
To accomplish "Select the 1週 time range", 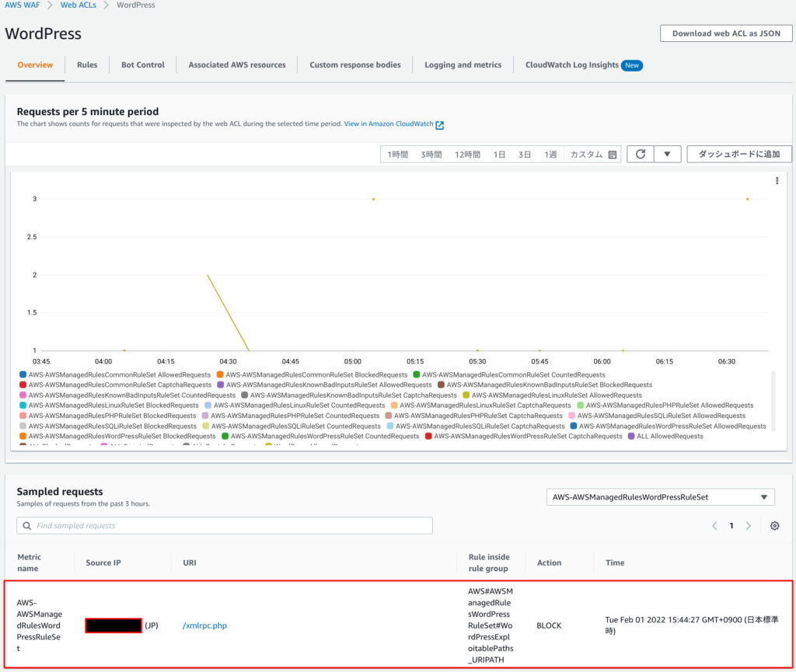I will point(550,155).
